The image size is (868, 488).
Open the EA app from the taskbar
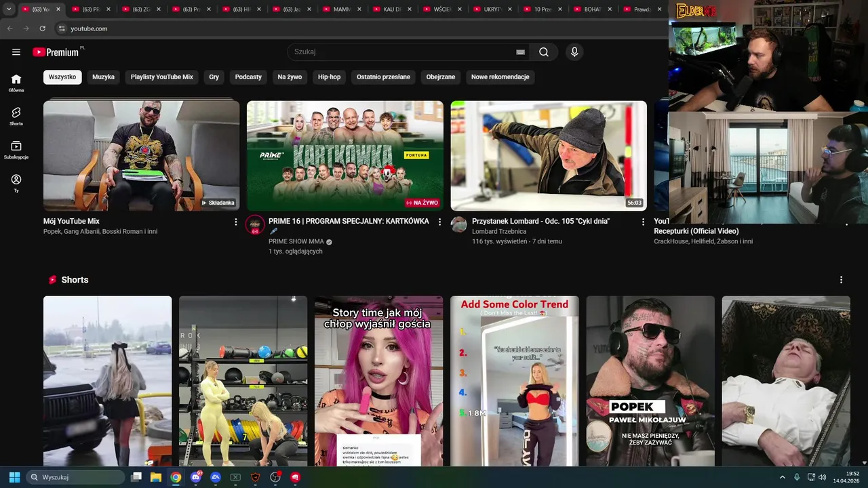216,477
